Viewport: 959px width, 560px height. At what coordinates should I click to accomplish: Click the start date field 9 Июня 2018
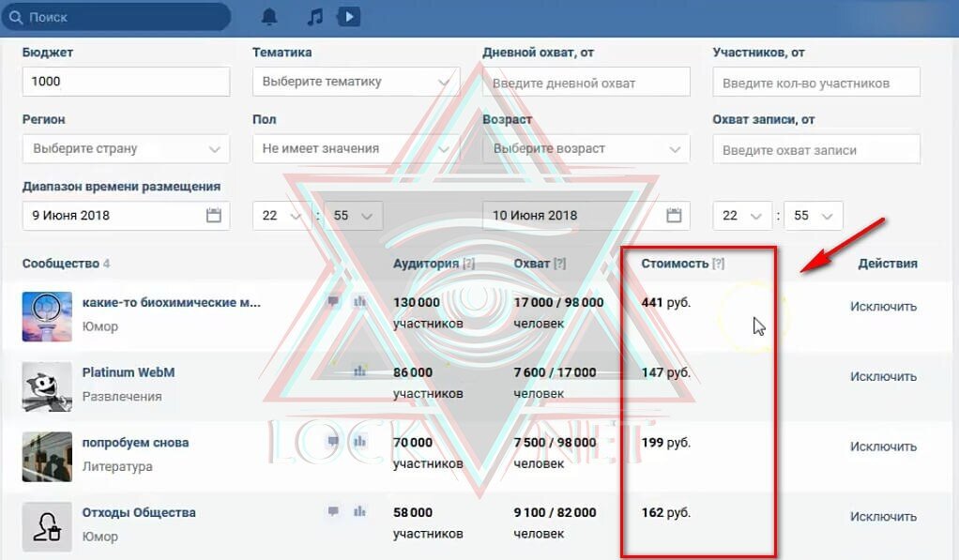[126, 215]
